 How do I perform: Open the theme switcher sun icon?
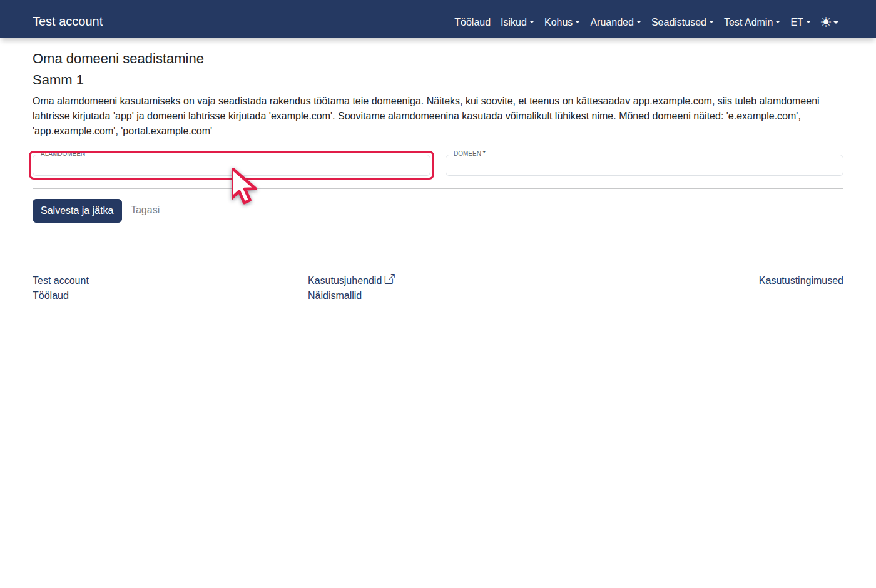(829, 22)
